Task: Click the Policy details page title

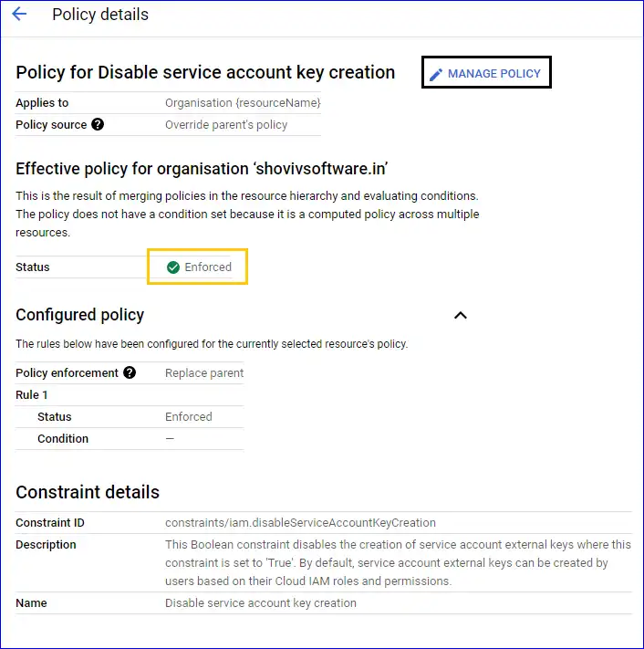Action: [x=100, y=15]
